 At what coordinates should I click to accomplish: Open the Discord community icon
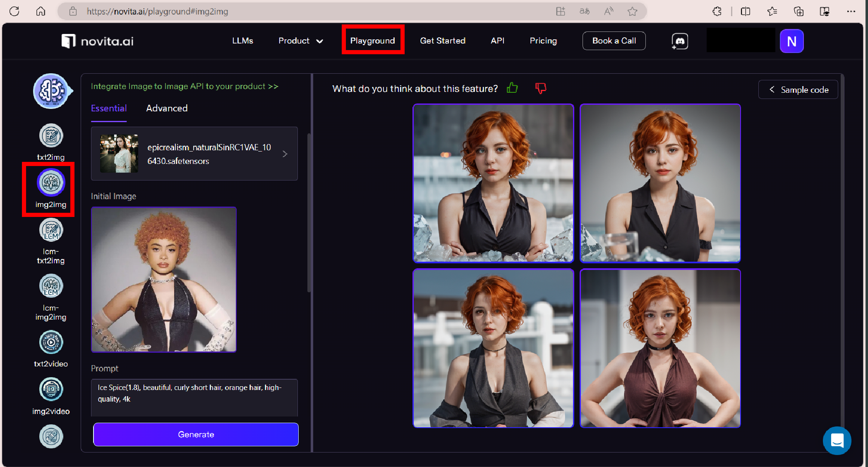680,41
